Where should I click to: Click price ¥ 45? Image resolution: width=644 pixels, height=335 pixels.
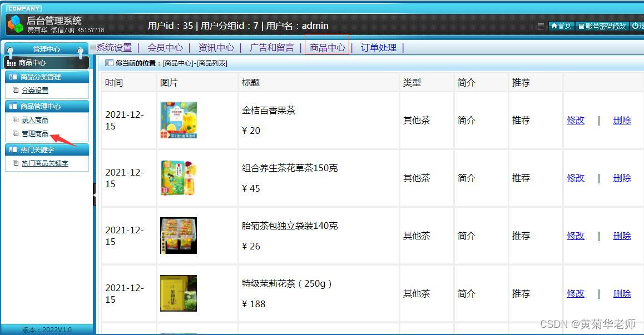(251, 188)
